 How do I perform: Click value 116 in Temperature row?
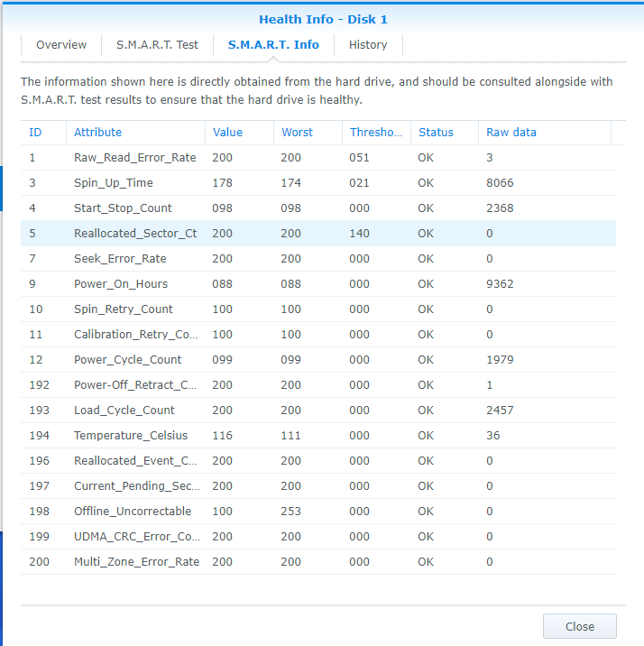tap(223, 436)
